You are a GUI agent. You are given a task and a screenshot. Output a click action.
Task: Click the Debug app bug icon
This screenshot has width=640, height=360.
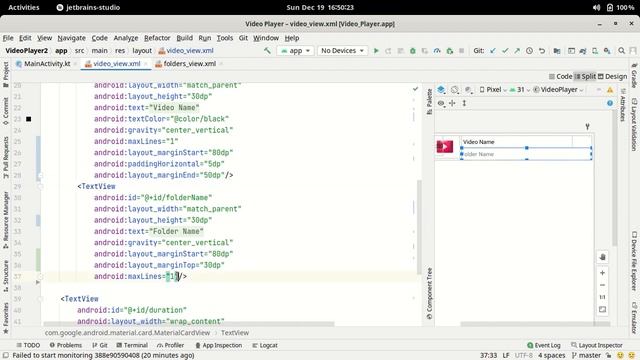[413, 51]
